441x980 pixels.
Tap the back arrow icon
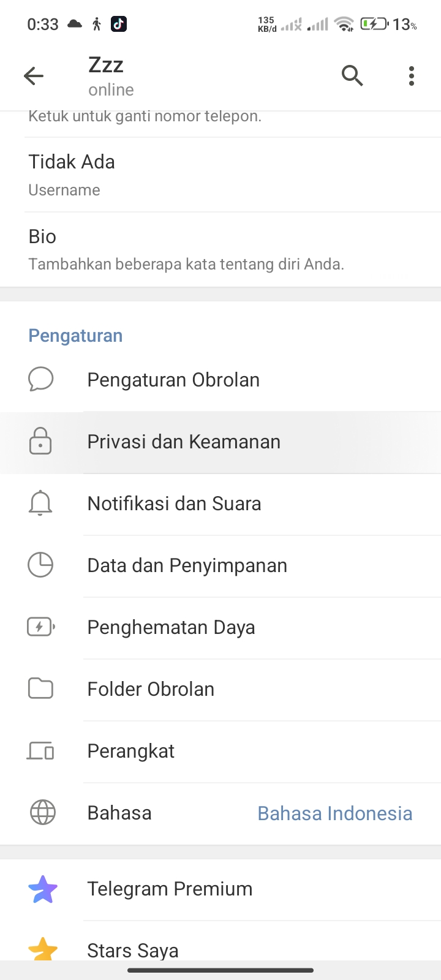pyautogui.click(x=34, y=76)
